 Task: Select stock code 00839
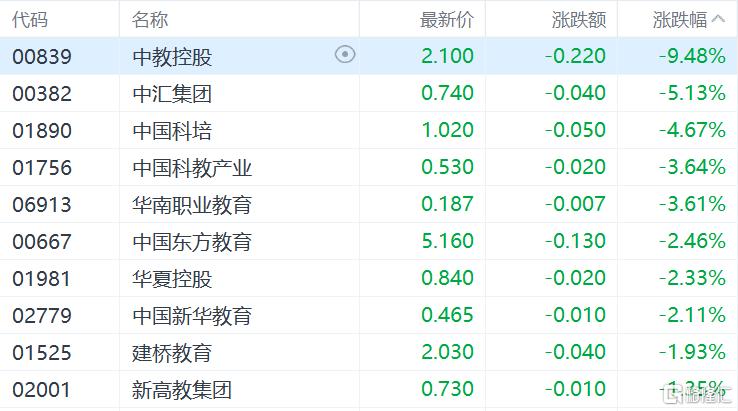point(42,56)
